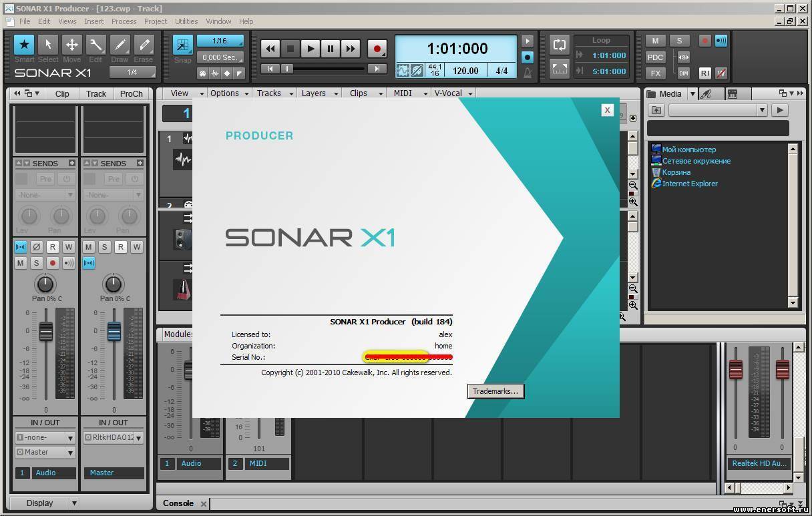Open Audio strip output Master dropdown

pos(45,452)
